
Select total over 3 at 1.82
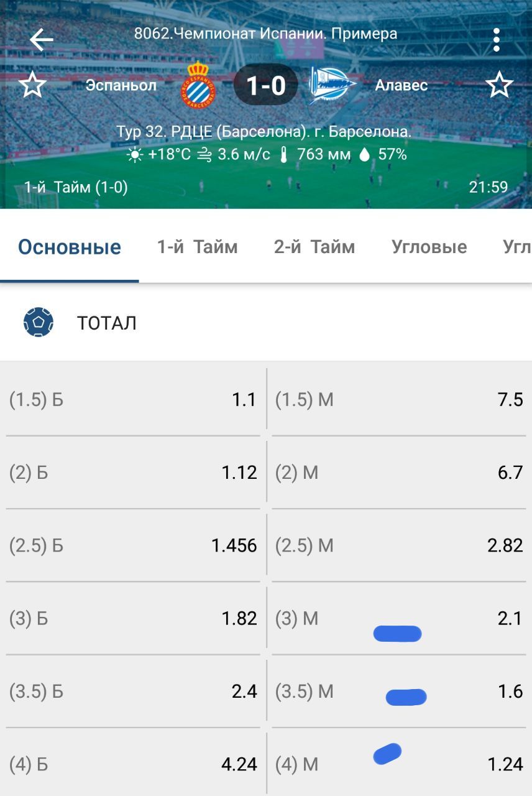point(133,619)
